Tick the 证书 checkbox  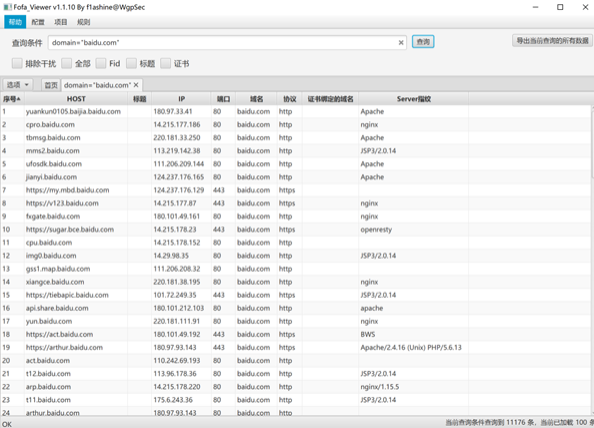pos(166,63)
